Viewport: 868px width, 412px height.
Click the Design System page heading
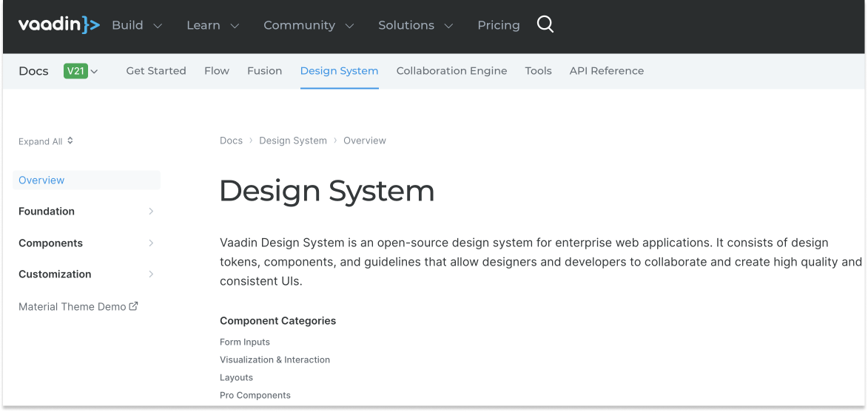point(326,192)
